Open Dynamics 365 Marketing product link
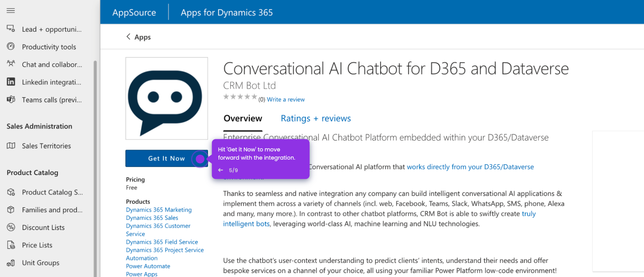The width and height of the screenshot is (644, 277). click(159, 210)
